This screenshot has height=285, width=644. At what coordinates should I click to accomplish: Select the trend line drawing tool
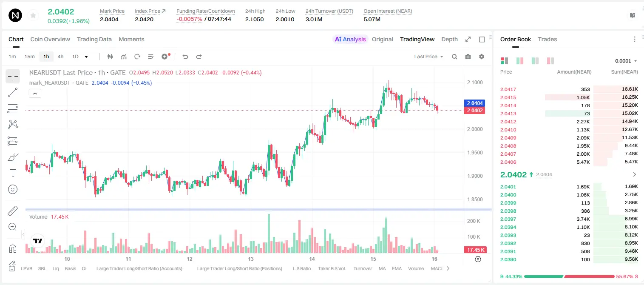[13, 92]
